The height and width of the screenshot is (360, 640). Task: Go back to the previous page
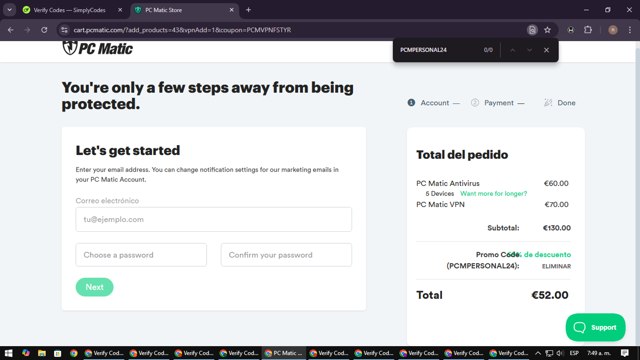(11, 30)
